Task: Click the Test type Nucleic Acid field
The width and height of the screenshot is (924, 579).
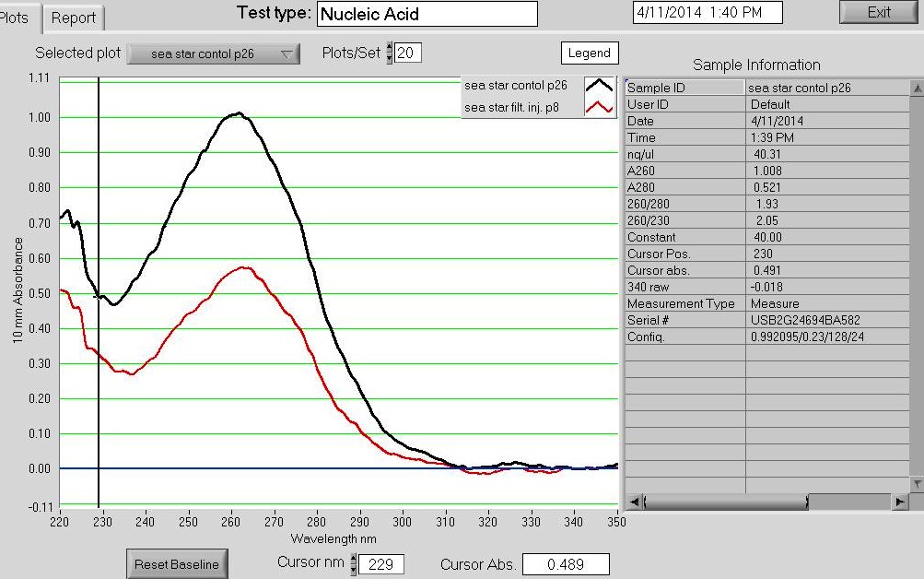Action: [x=427, y=14]
